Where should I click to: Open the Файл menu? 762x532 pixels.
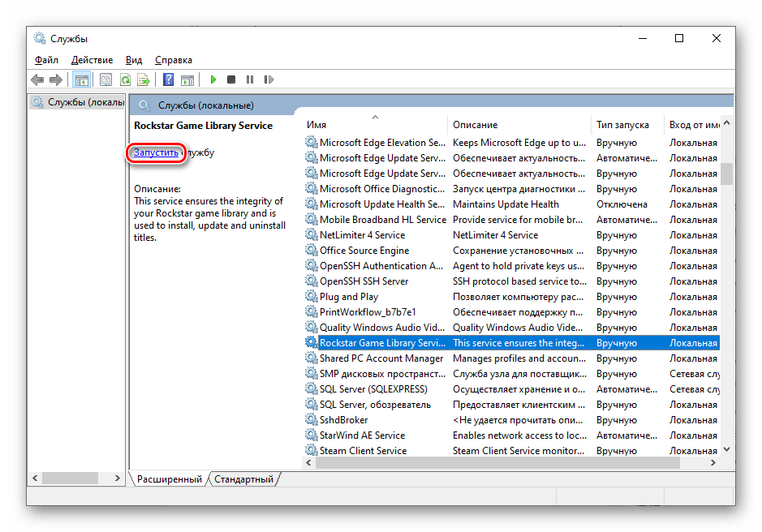[46, 60]
